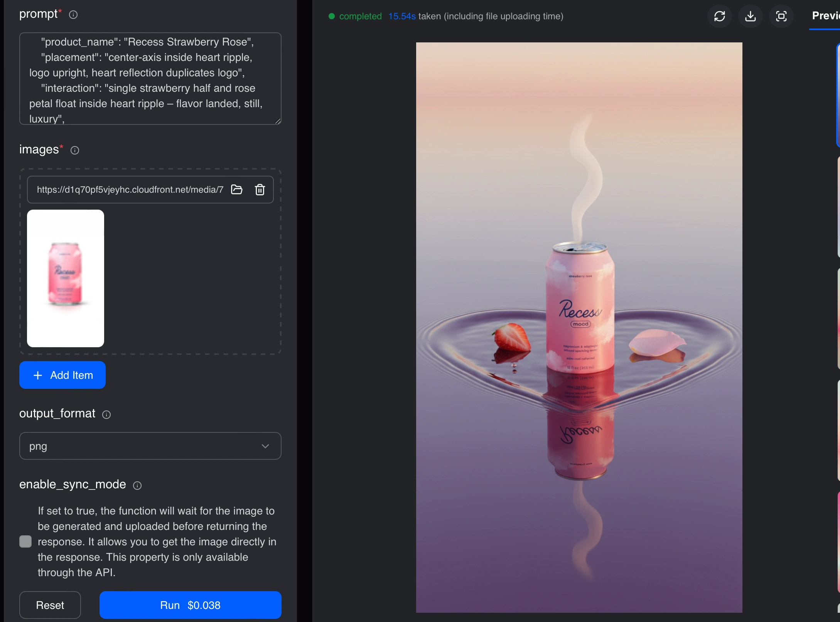Click the enable_sync_mode info icon

[x=137, y=485]
